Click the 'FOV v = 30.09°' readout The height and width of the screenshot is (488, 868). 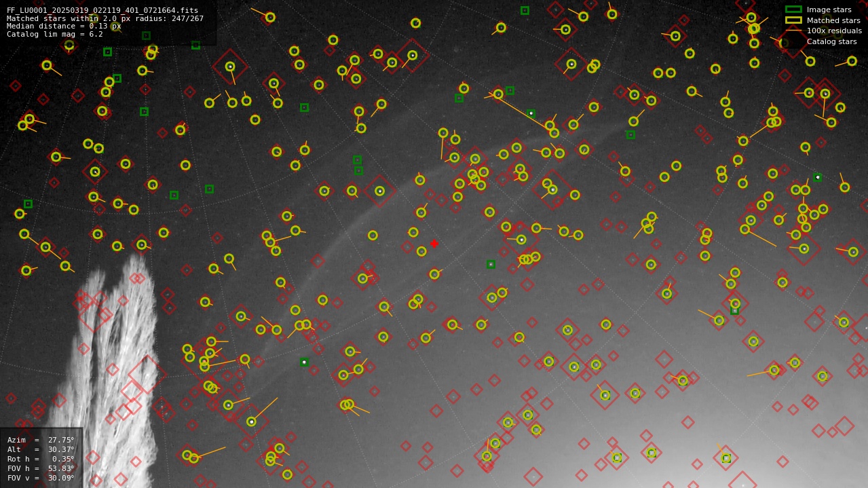(x=41, y=478)
